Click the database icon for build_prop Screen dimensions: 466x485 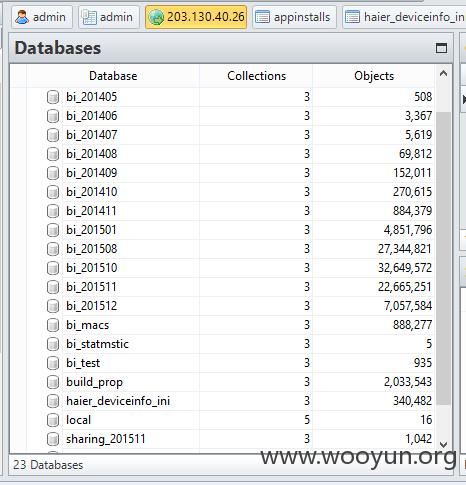click(53, 382)
